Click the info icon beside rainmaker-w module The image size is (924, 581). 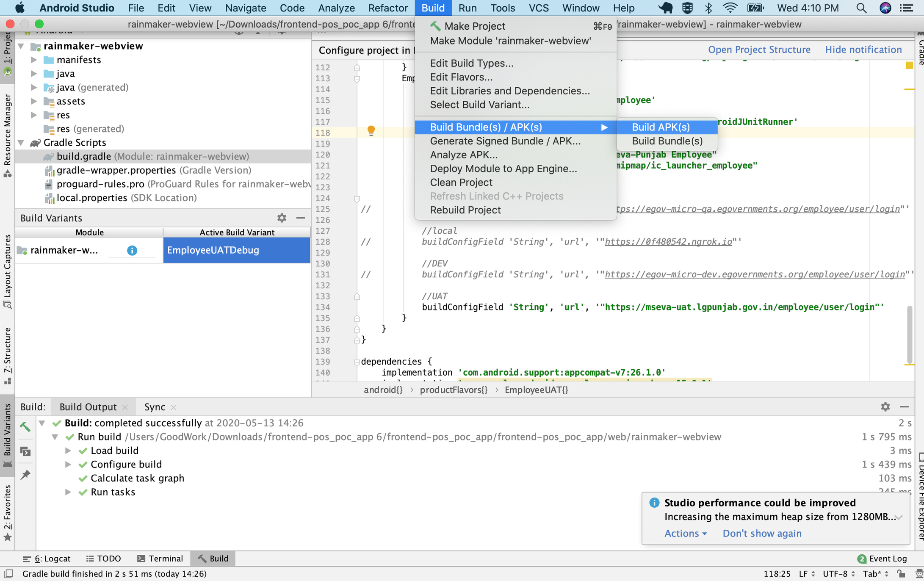132,250
